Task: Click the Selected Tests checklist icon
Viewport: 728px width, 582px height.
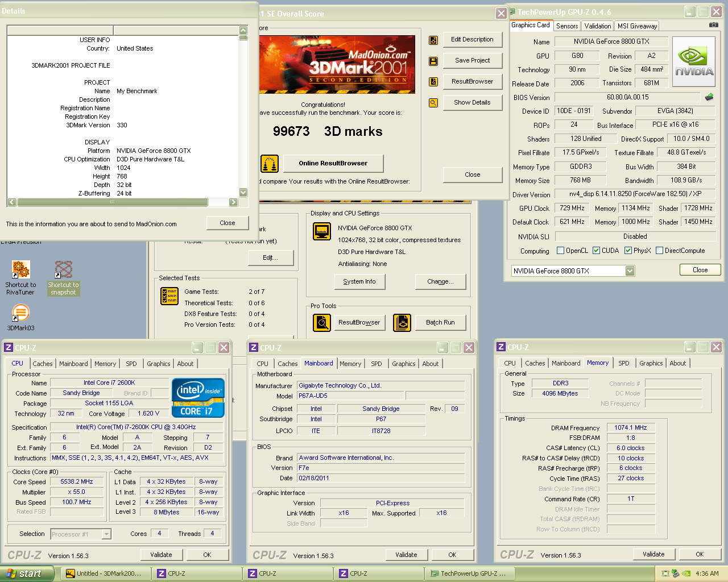Action: coord(169,296)
